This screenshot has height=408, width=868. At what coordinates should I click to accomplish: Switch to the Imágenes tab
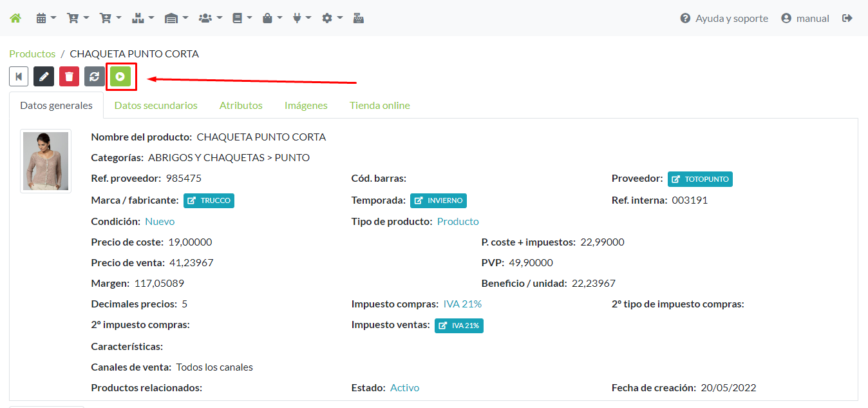tap(306, 105)
